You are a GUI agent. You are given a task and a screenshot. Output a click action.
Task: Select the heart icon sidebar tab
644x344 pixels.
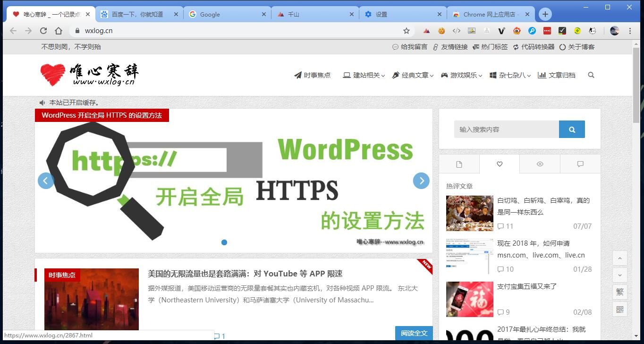[x=500, y=164]
